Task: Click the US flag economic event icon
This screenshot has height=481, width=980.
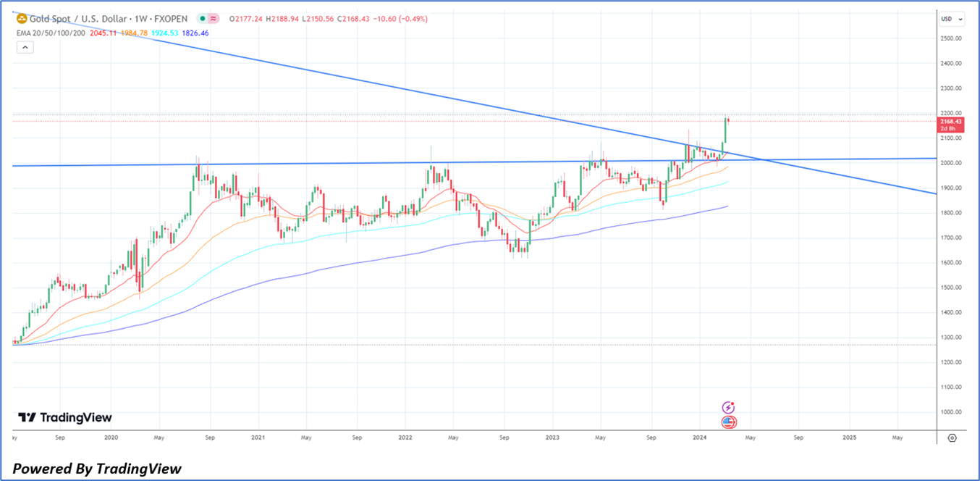Action: (x=729, y=422)
